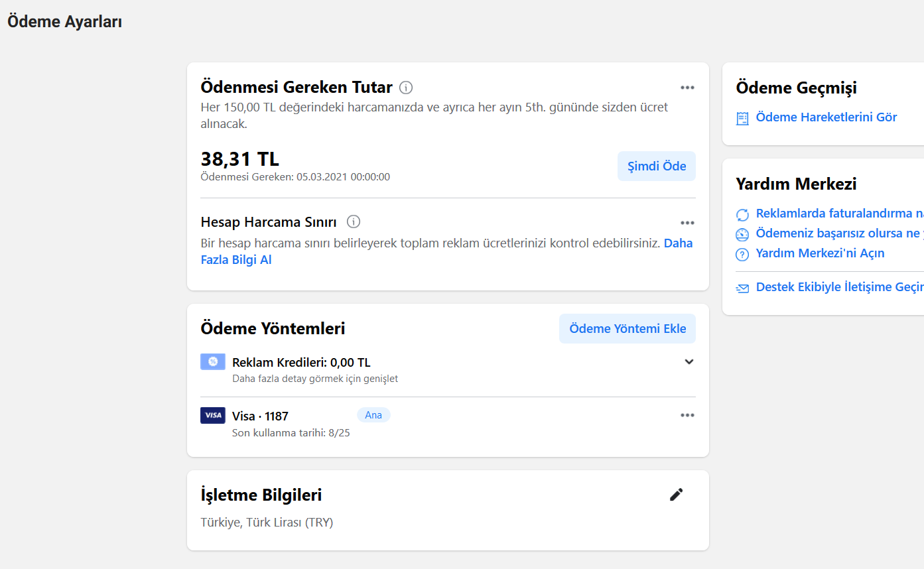
Task: Click the Visa · 1187 card label
Action: click(x=260, y=416)
